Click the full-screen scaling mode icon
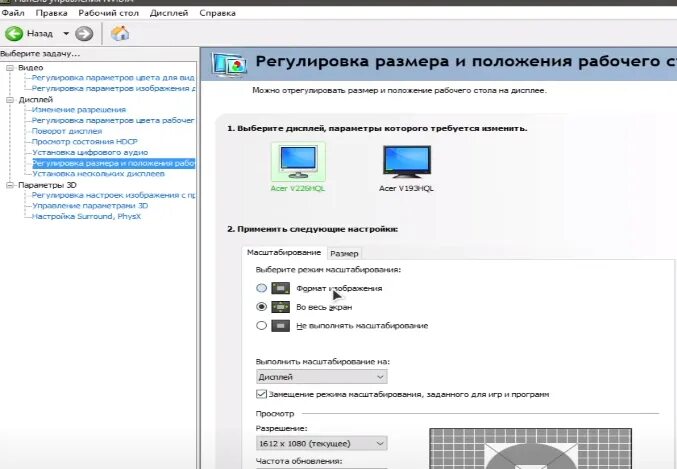The width and height of the screenshot is (677, 469). (280, 307)
